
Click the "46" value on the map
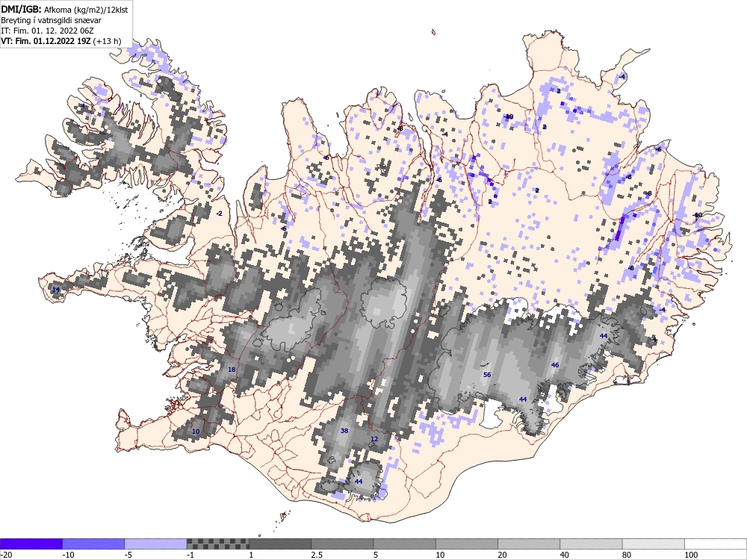pos(554,365)
